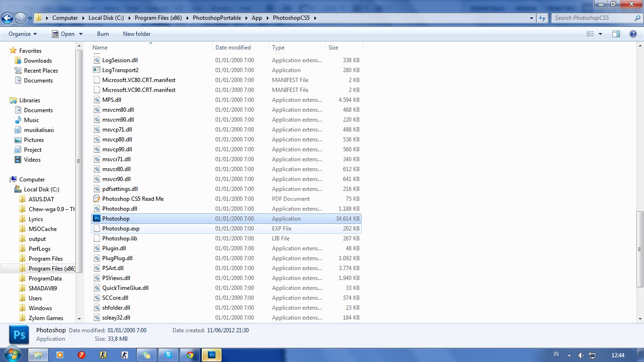
Task: Select the file QuickTimeGlue.dll
Action: click(226, 288)
